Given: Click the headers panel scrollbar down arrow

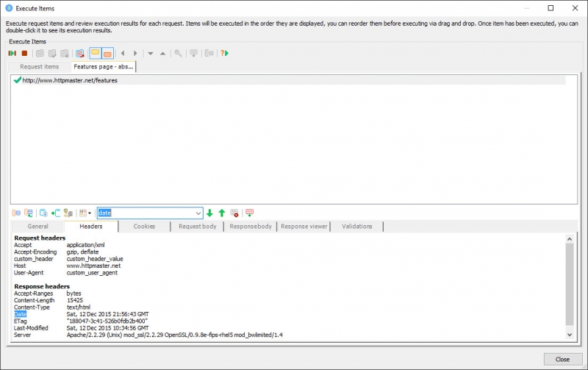Looking at the screenshot, I should (x=569, y=335).
